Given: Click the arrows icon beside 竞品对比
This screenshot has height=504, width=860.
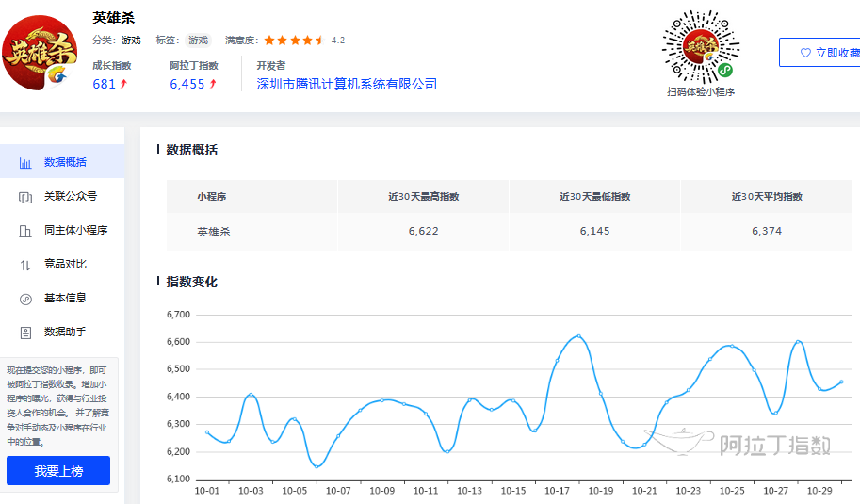Looking at the screenshot, I should click(25, 265).
